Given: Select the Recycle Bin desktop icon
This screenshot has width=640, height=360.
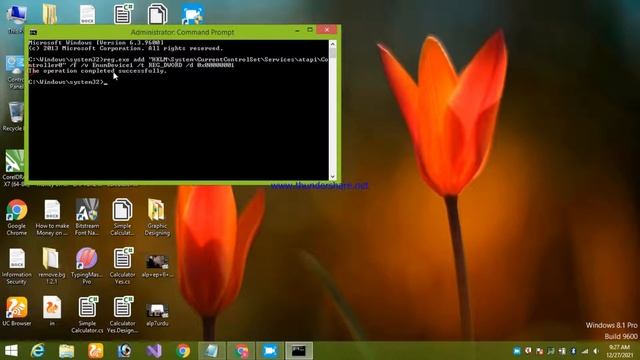Looking at the screenshot, I should coord(15,116).
